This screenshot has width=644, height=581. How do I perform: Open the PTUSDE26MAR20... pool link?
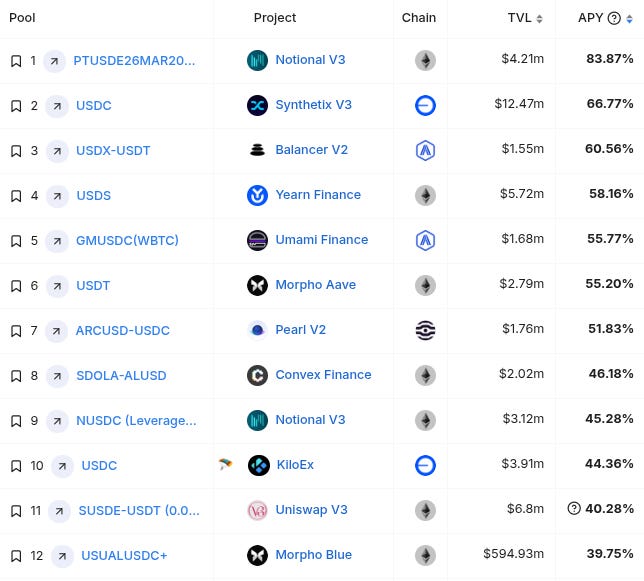tap(134, 61)
